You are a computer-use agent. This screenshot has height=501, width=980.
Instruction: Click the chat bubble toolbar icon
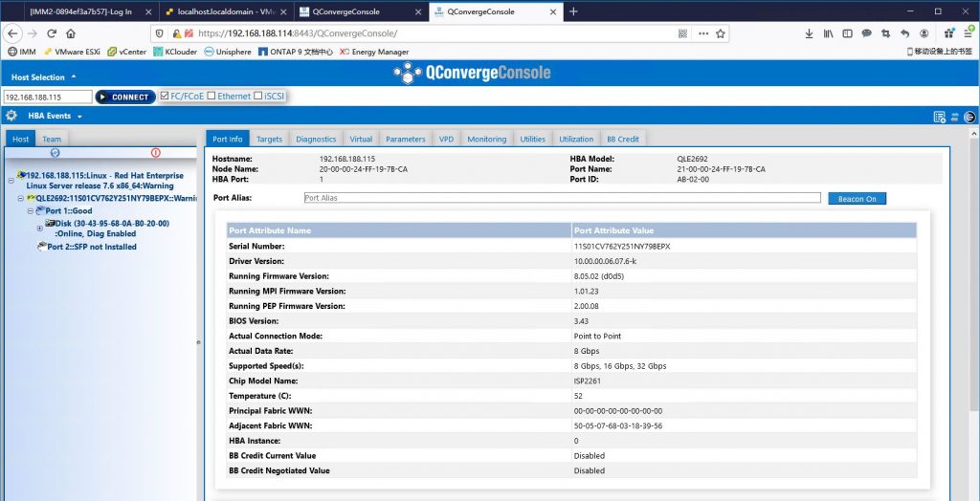[x=866, y=33]
